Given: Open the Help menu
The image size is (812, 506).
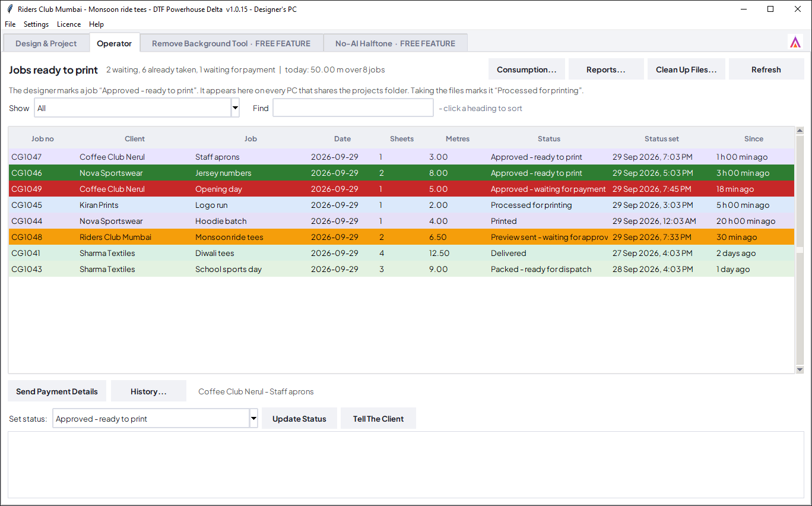Looking at the screenshot, I should [x=96, y=24].
